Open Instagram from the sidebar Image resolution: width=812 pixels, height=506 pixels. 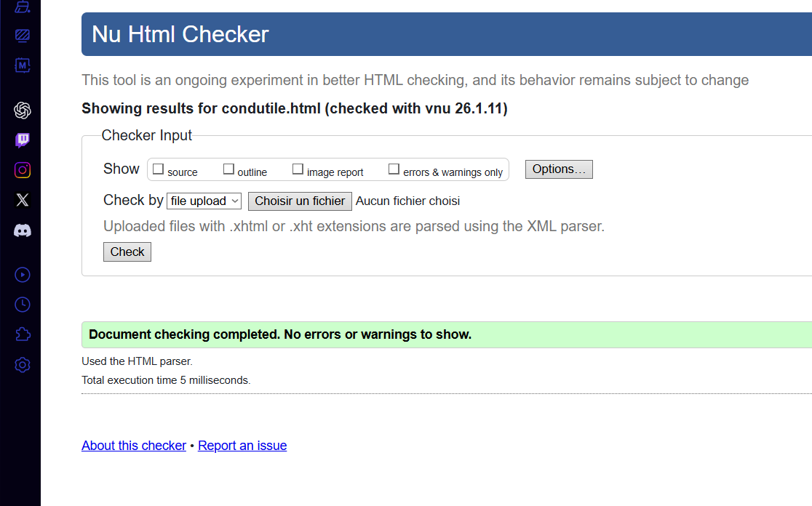click(x=23, y=170)
